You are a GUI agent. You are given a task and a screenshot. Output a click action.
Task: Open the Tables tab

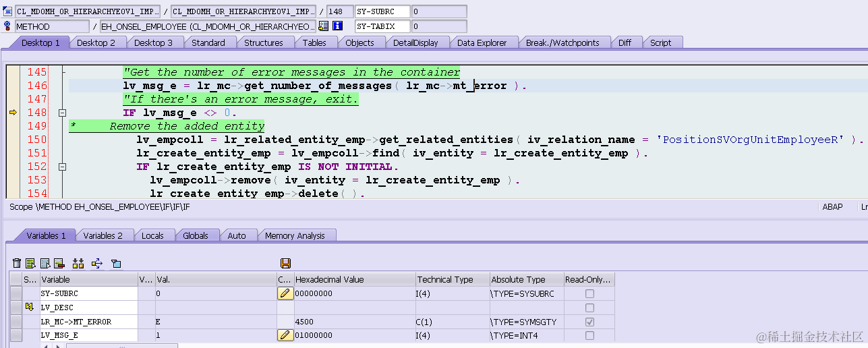[314, 42]
